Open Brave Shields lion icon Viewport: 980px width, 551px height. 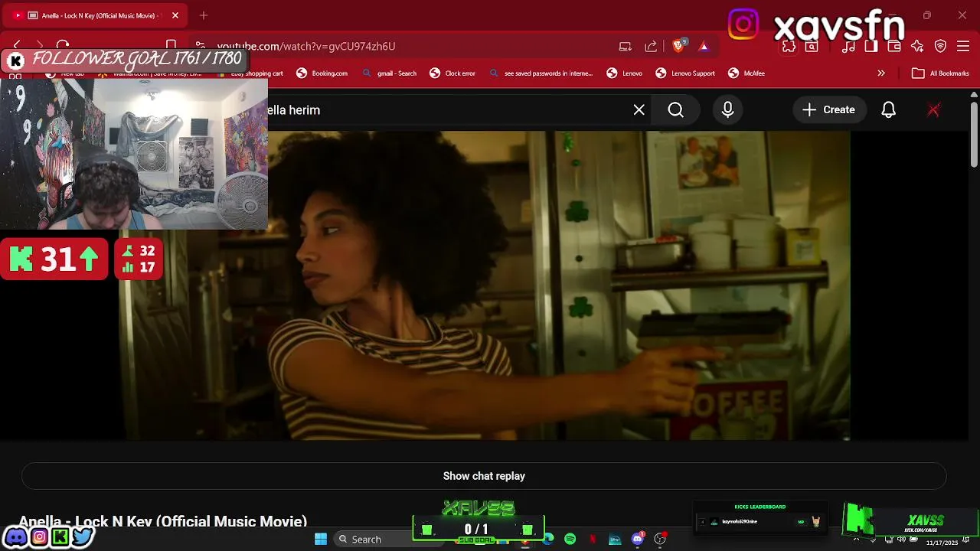[678, 46]
